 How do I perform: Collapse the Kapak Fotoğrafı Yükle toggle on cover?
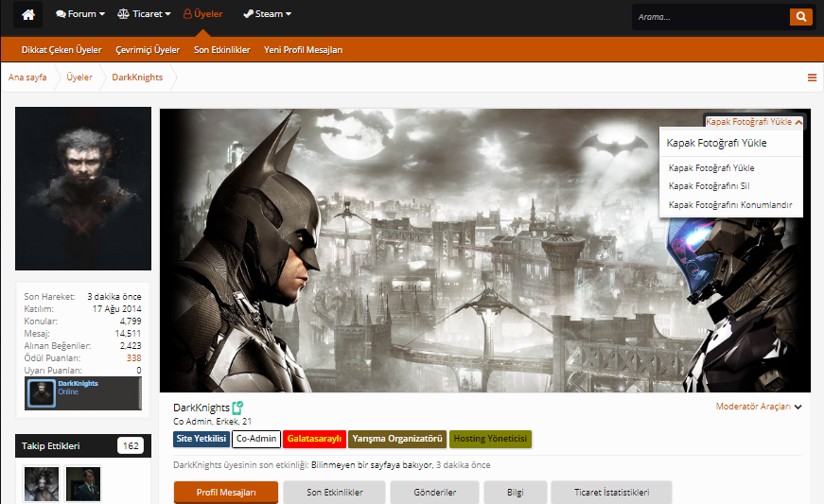click(753, 122)
